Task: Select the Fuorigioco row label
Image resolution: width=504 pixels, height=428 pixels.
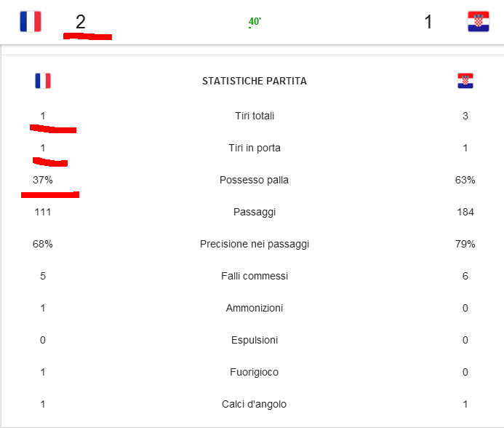Action: 254,373
